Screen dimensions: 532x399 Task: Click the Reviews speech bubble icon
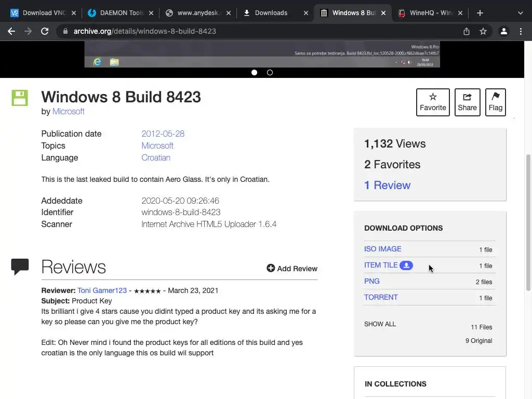pos(20,267)
